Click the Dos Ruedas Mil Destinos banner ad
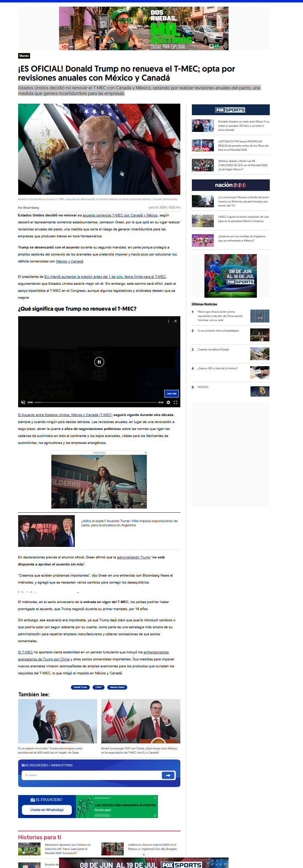 click(144, 29)
